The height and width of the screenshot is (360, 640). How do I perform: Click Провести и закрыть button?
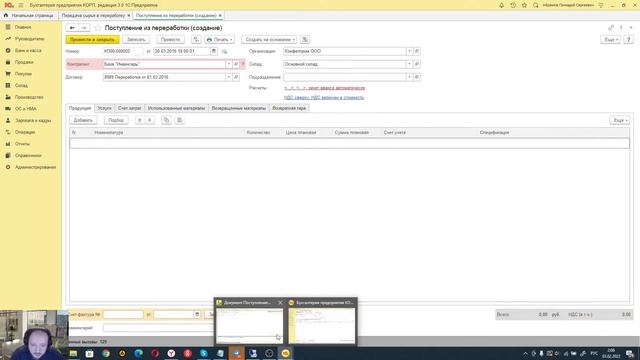[x=92, y=40]
